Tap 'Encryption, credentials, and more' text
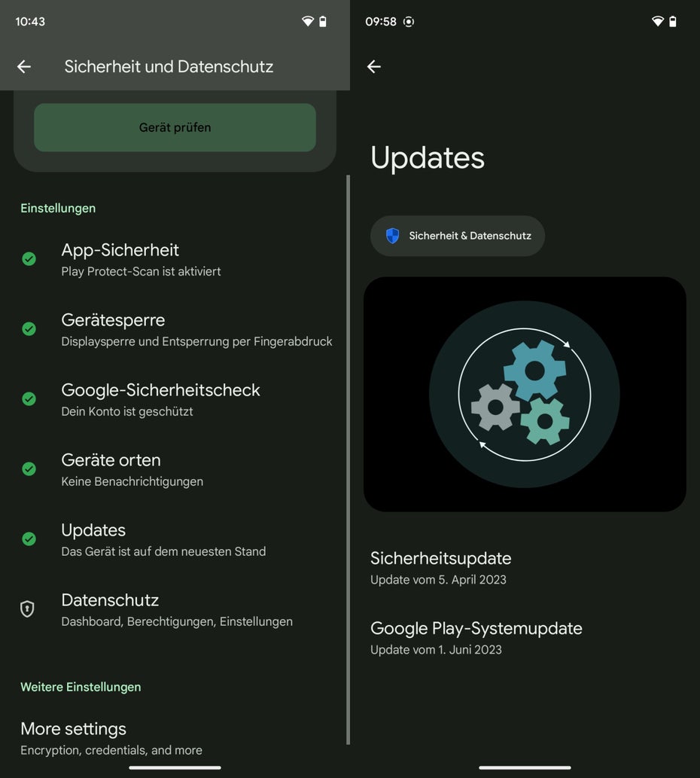Viewport: 700px width, 778px height. click(x=111, y=749)
